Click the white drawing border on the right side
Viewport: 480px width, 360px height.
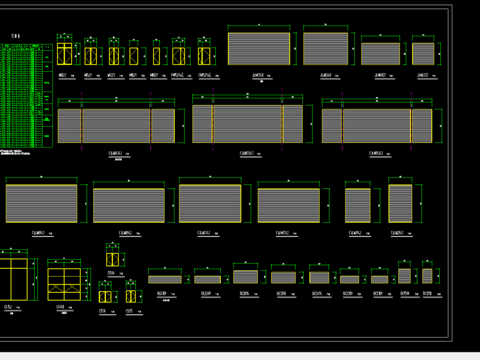(x=451, y=172)
